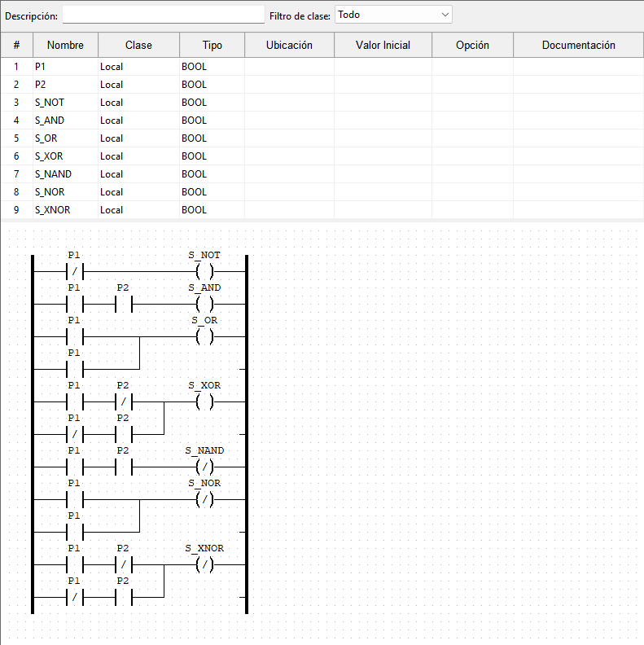Select the S_AND output coil

coord(205,304)
